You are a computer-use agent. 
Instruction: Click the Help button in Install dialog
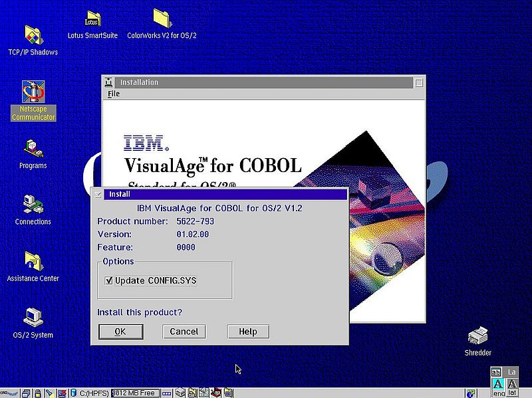coord(247,332)
